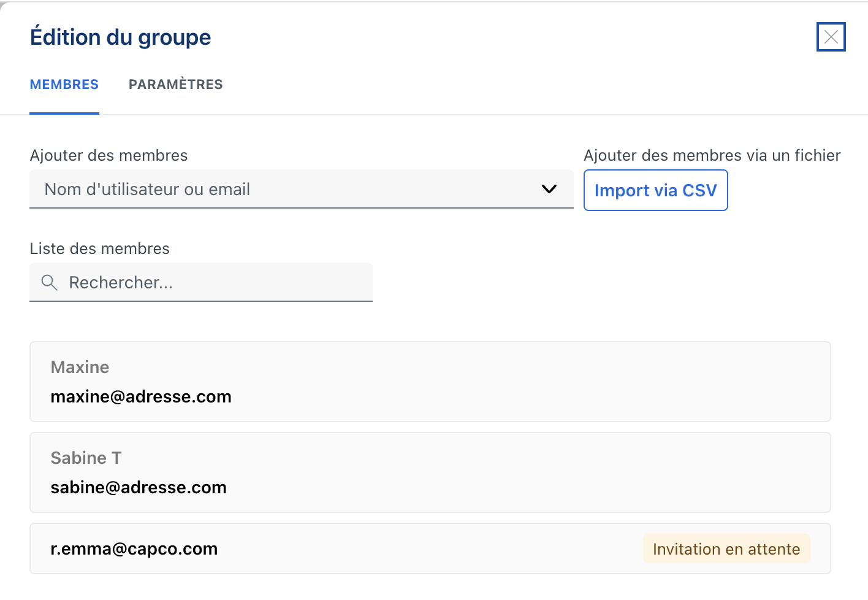
Task: Click empty area of Sabine T's card
Action: (x=521, y=472)
